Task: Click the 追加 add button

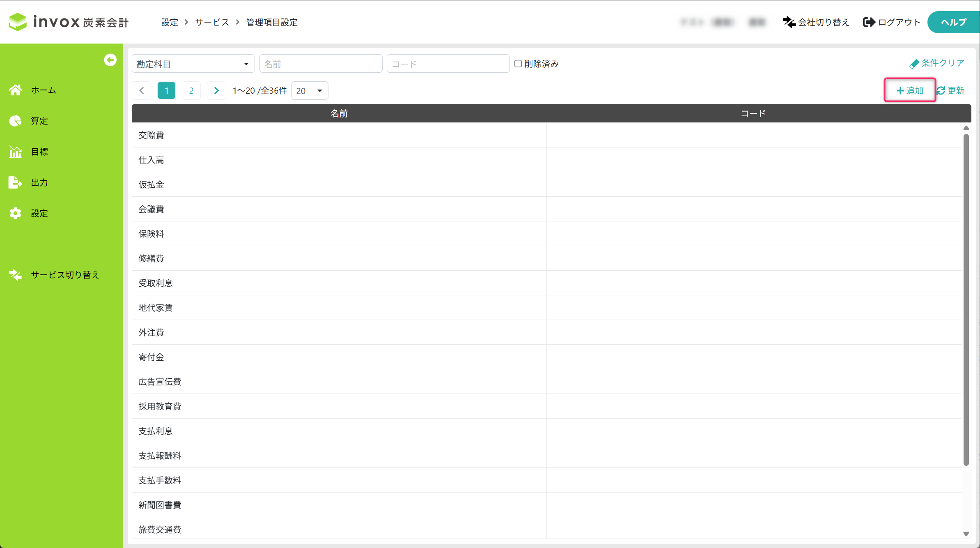Action: pos(910,90)
